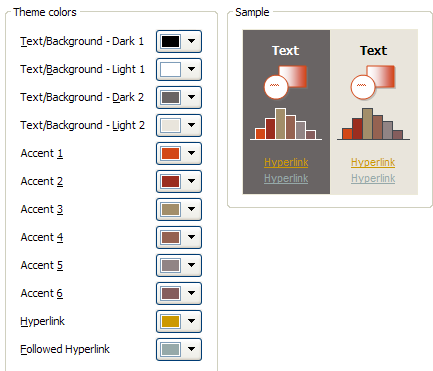Image resolution: width=433 pixels, height=371 pixels.
Task: Click the shapes graphic in light sample
Action: point(373,82)
